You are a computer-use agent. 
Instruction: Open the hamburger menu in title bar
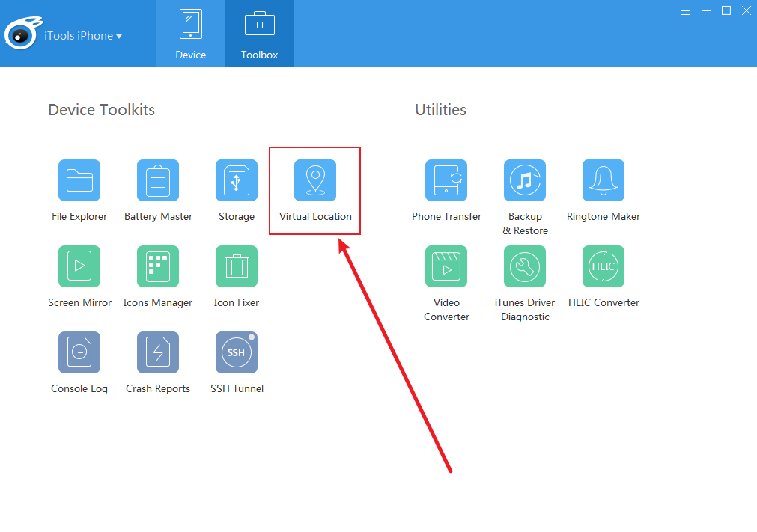pos(686,10)
